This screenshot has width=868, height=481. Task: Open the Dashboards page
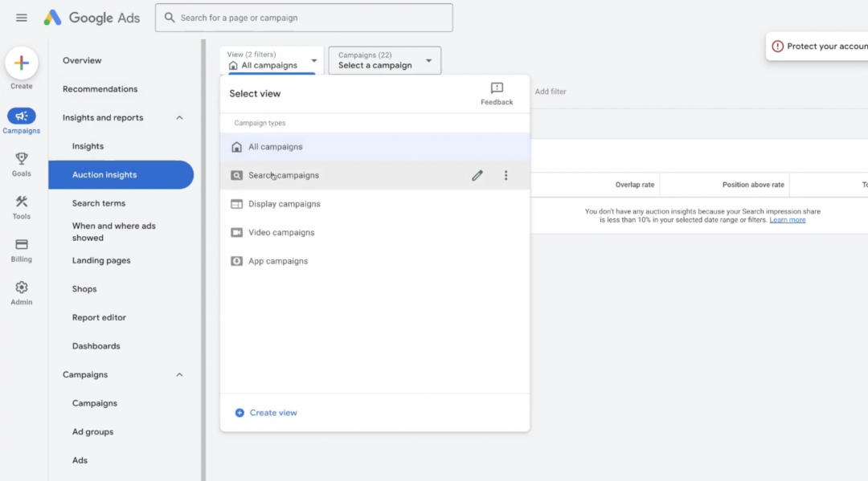coord(96,346)
